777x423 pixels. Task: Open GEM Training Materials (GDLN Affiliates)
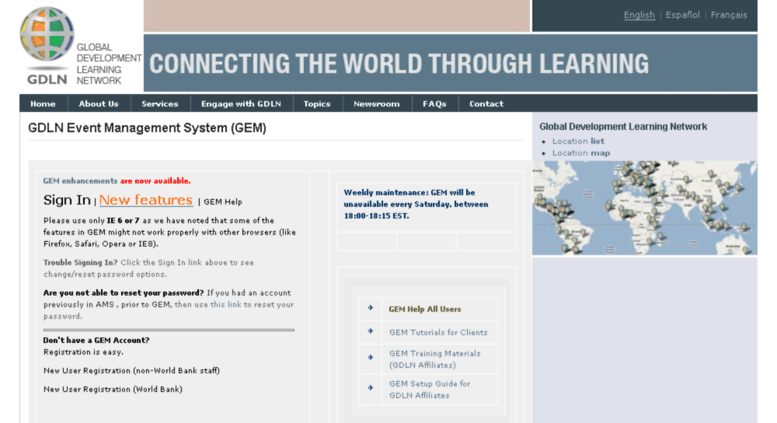[x=435, y=359]
